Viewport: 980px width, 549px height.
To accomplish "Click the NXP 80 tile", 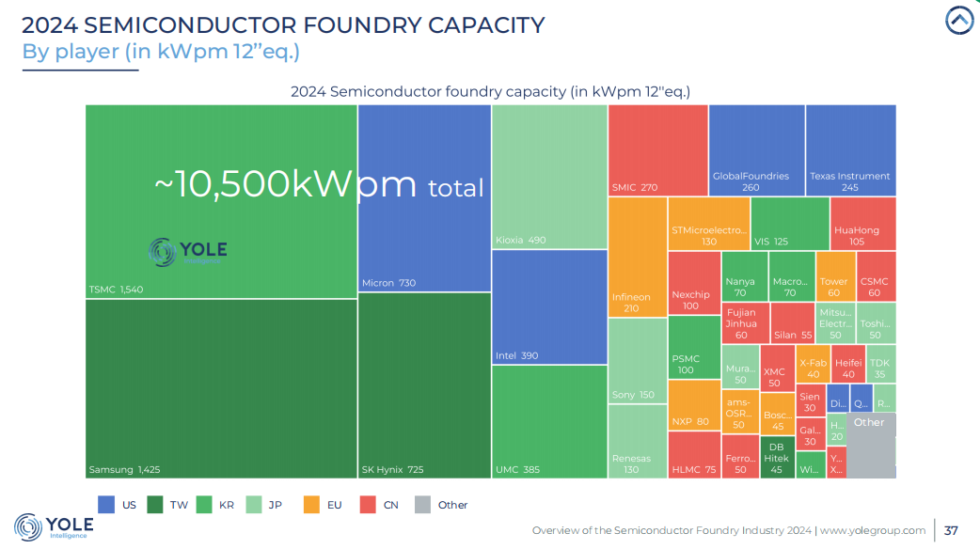I will tap(694, 405).
